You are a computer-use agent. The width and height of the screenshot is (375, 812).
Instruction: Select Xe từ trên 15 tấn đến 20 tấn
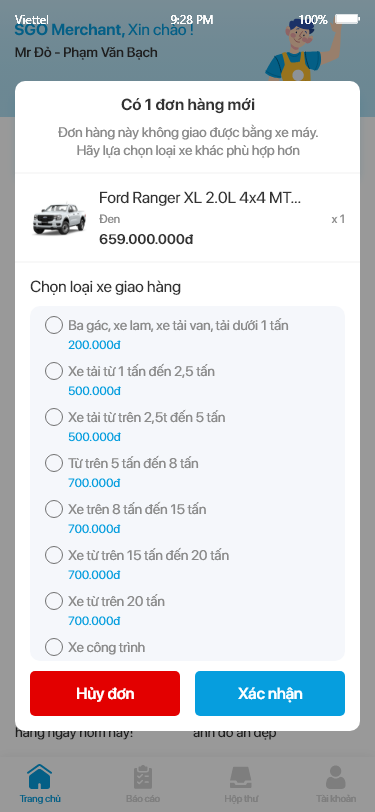coord(54,555)
